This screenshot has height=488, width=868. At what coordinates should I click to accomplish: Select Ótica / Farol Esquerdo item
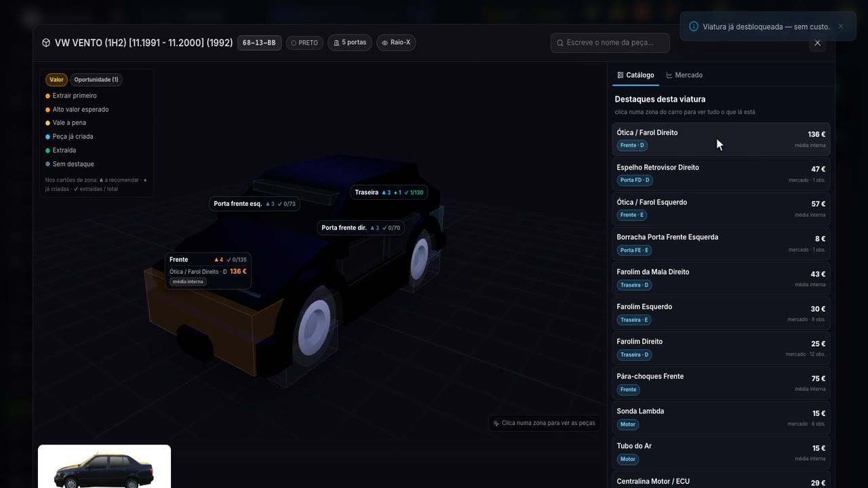coord(721,209)
